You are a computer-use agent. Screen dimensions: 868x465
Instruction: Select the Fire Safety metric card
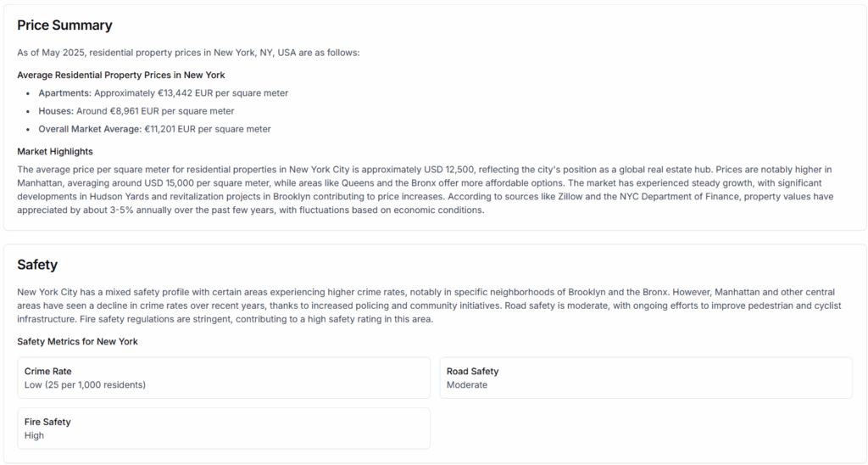click(224, 429)
